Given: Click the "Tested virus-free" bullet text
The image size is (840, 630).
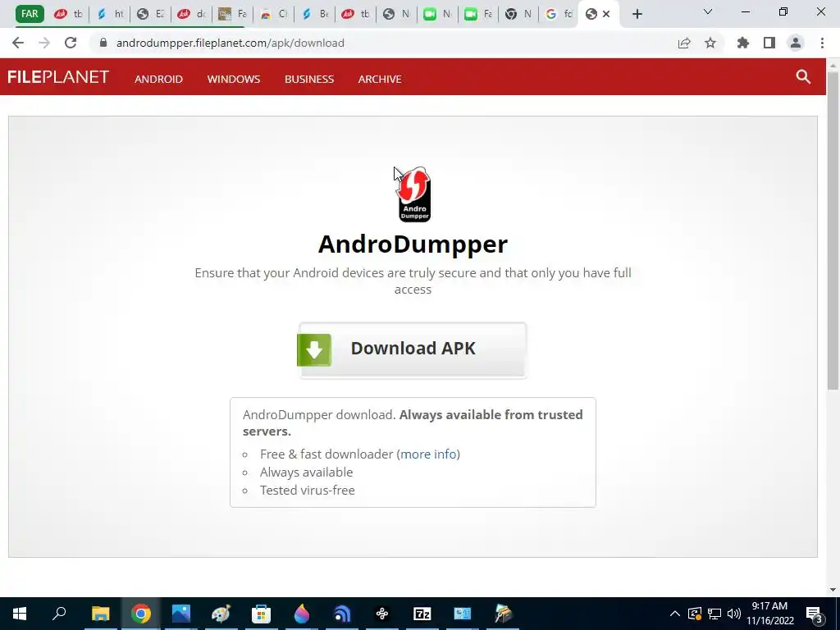Looking at the screenshot, I should [308, 491].
